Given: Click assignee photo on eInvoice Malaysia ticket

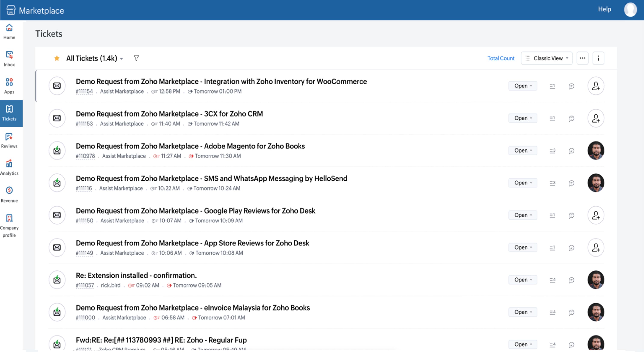Looking at the screenshot, I should coord(596,312).
